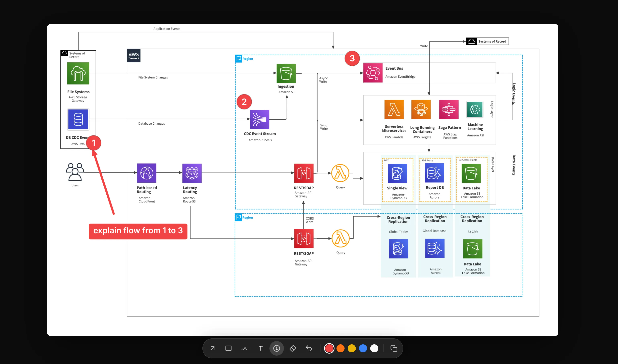The width and height of the screenshot is (618, 364).
Task: Click the S3 CRR Data Lake bucket icon
Action: pyautogui.click(x=473, y=249)
